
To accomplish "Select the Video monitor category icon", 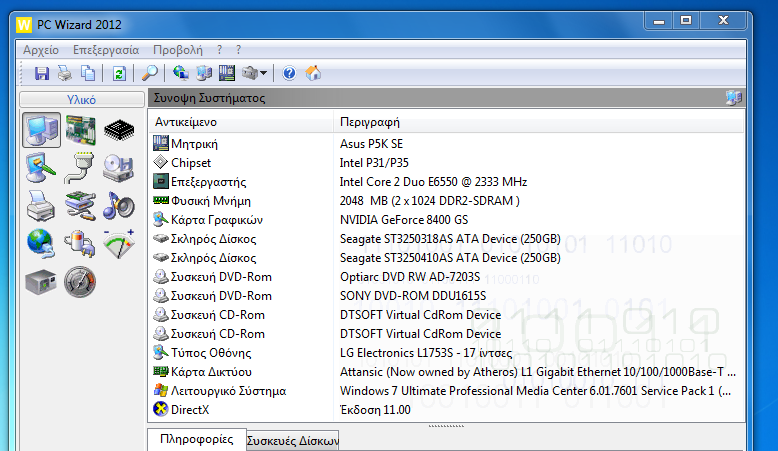I will pyautogui.click(x=41, y=168).
